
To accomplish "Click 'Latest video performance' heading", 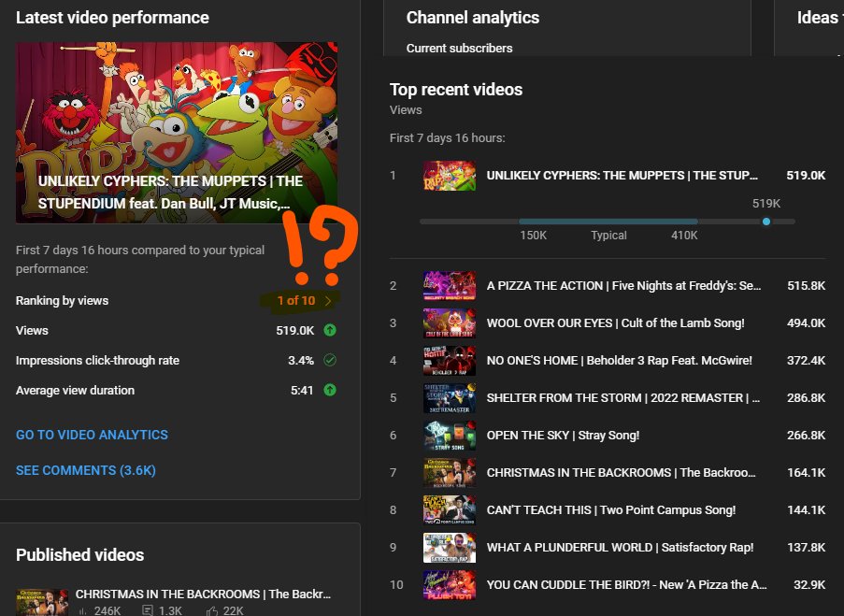I will pos(112,18).
